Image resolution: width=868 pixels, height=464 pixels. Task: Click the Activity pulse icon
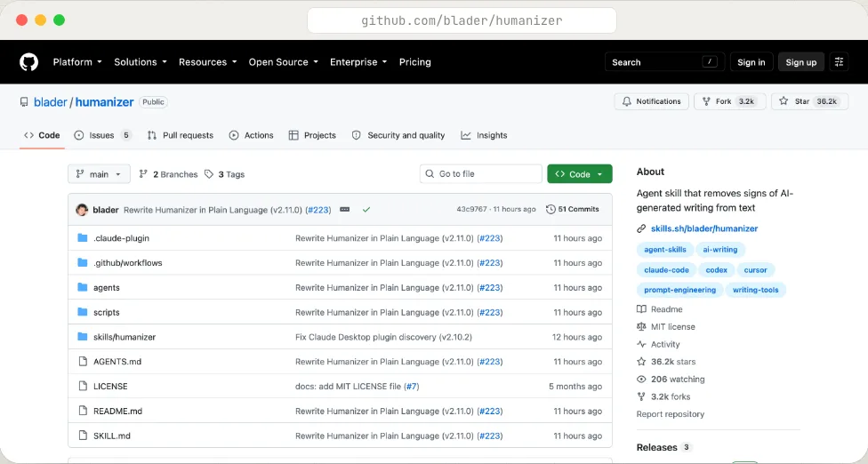click(641, 344)
